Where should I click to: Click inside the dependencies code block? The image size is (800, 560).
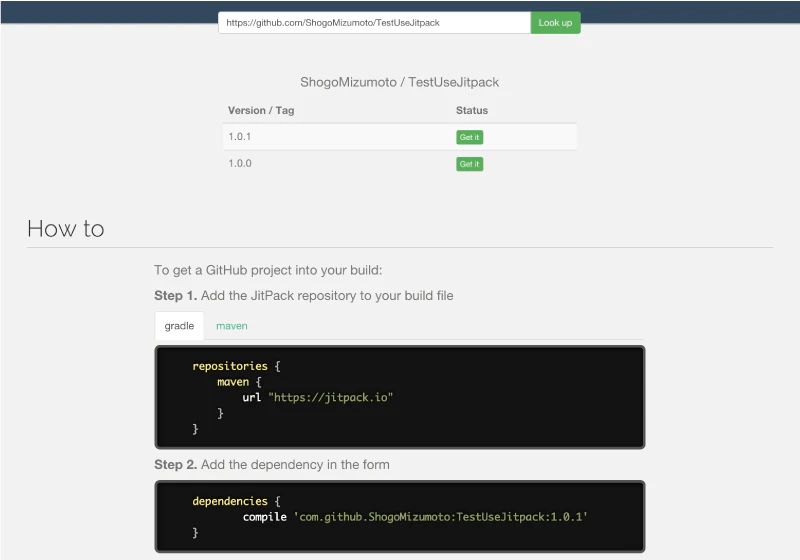click(399, 517)
